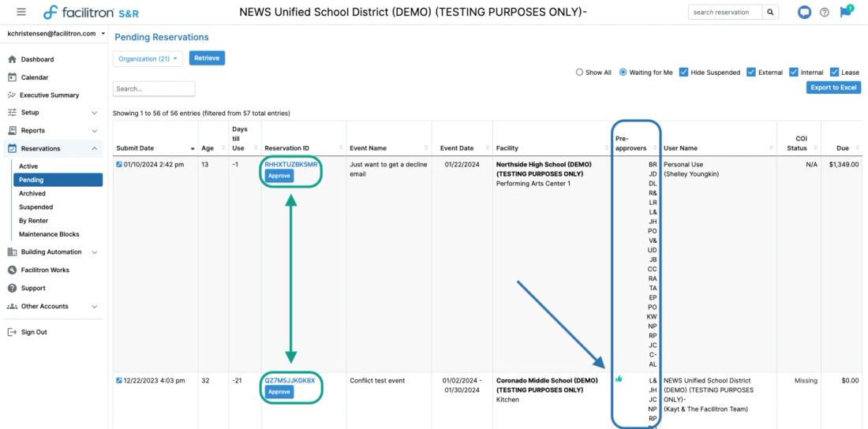The width and height of the screenshot is (868, 429).
Task: Click the Other Accounts people icon
Action: tap(12, 306)
